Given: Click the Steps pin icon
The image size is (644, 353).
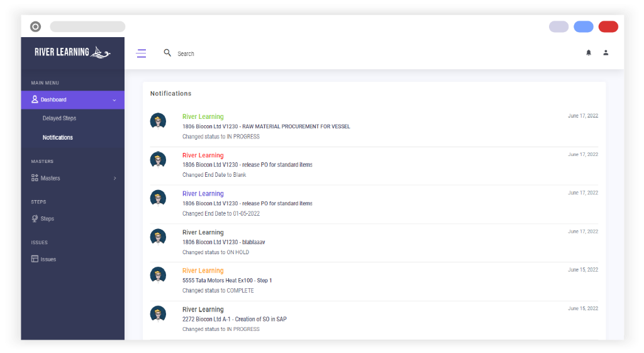Looking at the screenshot, I should (x=35, y=218).
